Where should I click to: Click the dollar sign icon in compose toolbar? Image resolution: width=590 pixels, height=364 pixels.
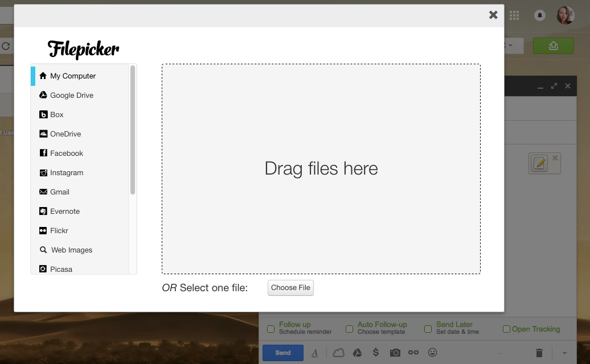[x=375, y=353]
